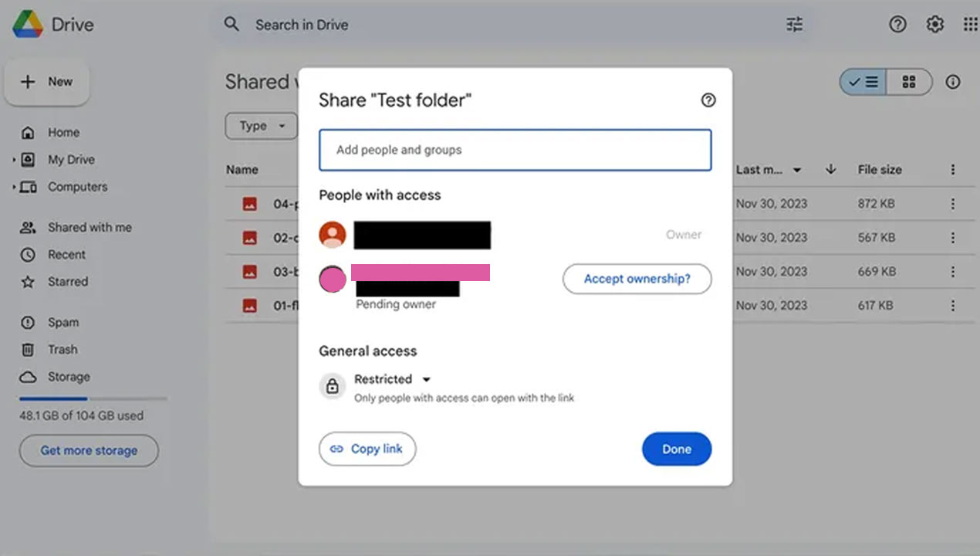Open Drive settings gear

point(934,24)
